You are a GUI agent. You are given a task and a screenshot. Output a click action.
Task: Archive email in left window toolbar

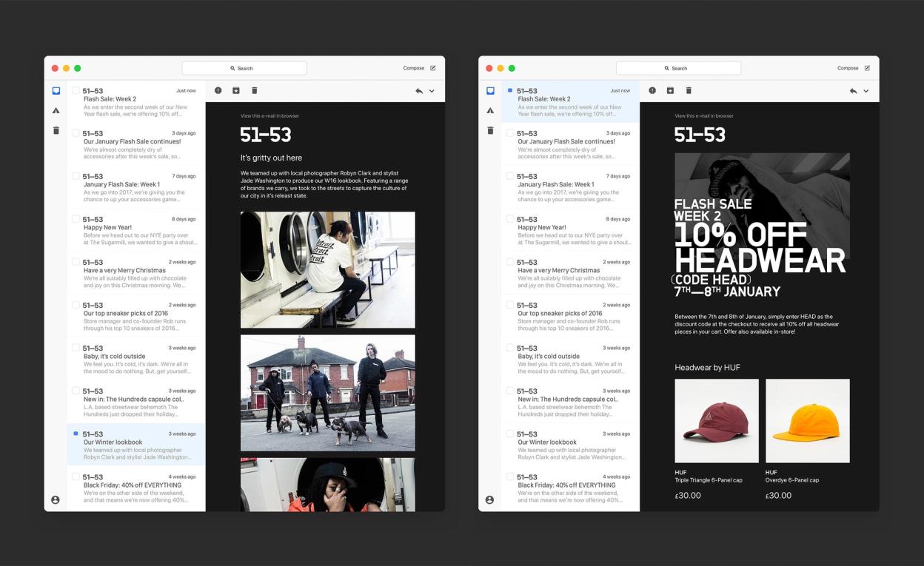coord(236,90)
